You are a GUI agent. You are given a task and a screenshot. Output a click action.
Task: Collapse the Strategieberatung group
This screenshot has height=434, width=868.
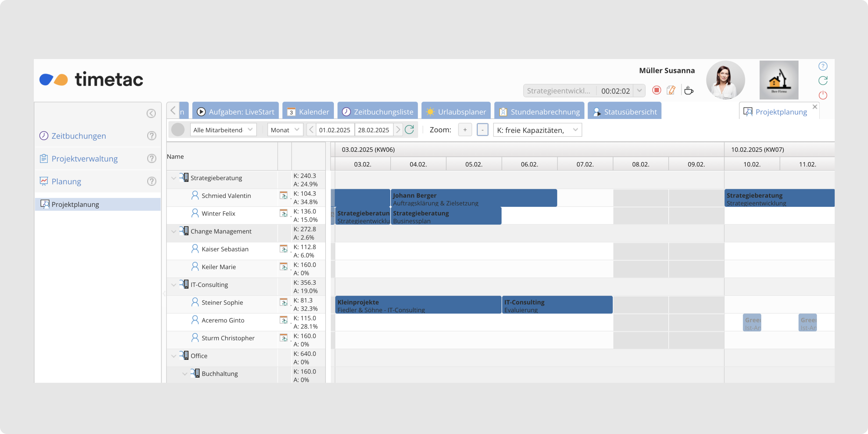click(174, 178)
